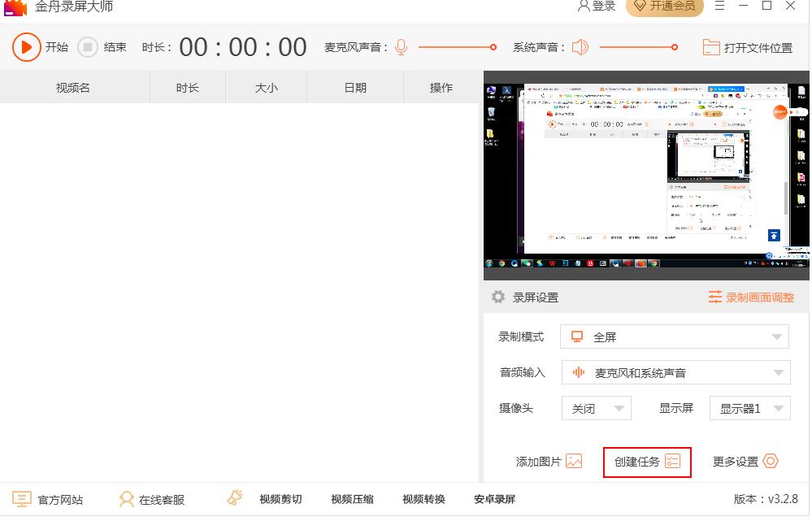Open the 显示屏 display selector dropdown
This screenshot has height=521, width=812.
778,409
